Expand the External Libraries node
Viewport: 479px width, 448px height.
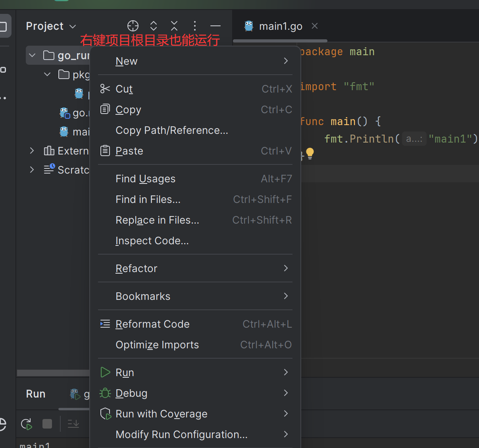(32, 151)
